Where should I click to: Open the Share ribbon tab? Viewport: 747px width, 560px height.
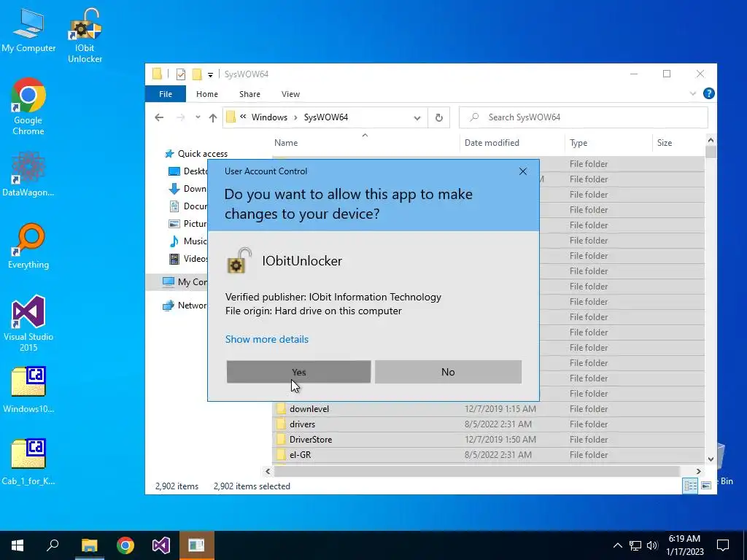(x=249, y=94)
